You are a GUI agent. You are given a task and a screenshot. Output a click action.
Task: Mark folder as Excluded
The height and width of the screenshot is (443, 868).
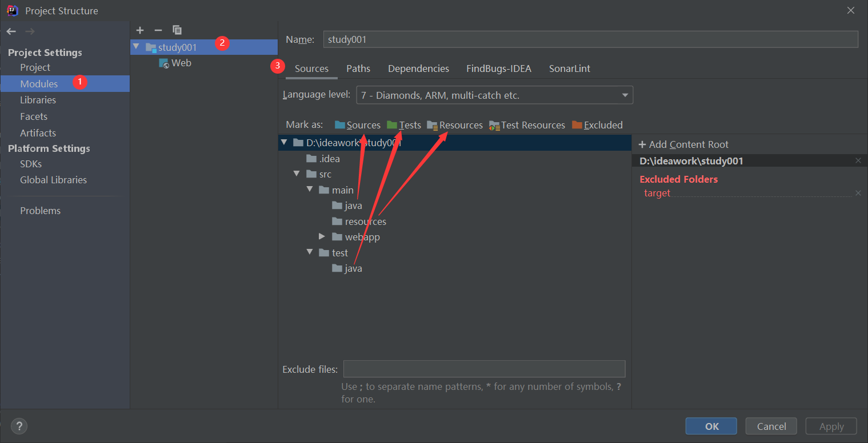[597, 125]
